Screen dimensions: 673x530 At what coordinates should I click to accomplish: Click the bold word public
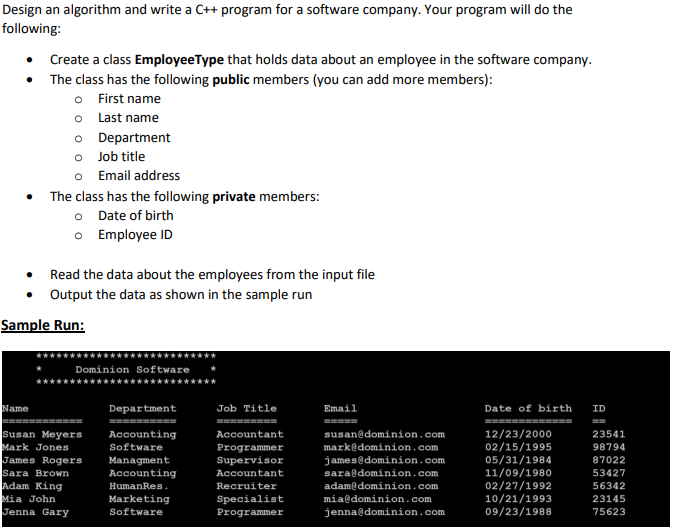pos(231,80)
